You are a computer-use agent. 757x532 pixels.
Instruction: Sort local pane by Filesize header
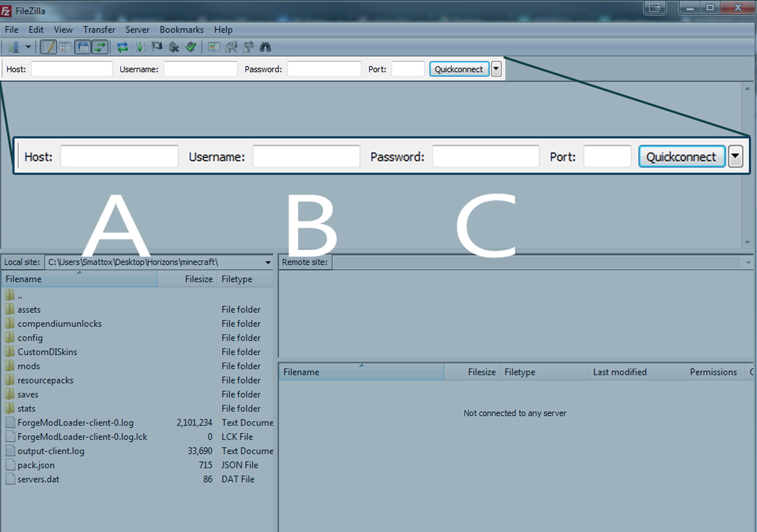point(187,279)
